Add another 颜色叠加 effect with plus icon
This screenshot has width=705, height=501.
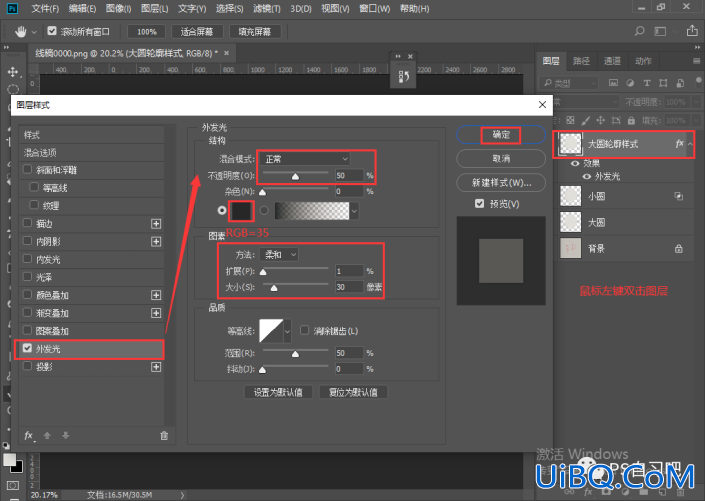156,295
